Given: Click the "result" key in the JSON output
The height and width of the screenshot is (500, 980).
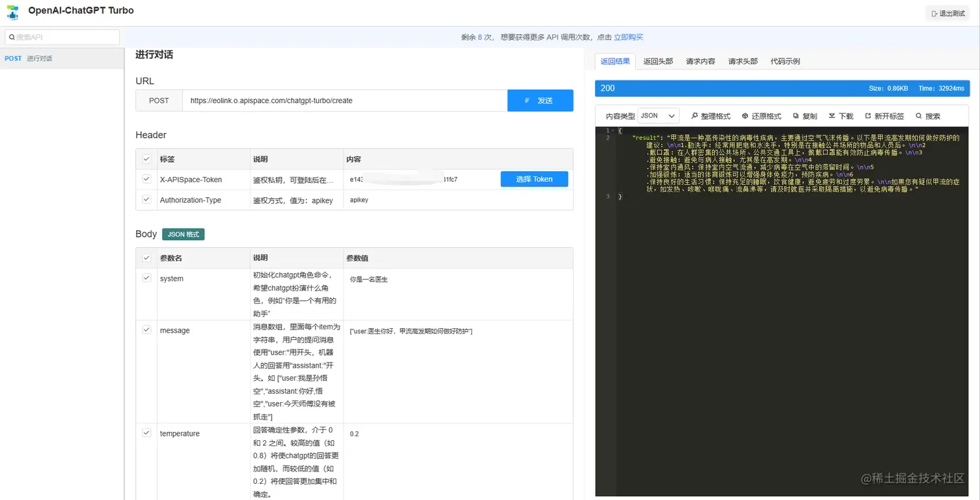Looking at the screenshot, I should click(647, 138).
